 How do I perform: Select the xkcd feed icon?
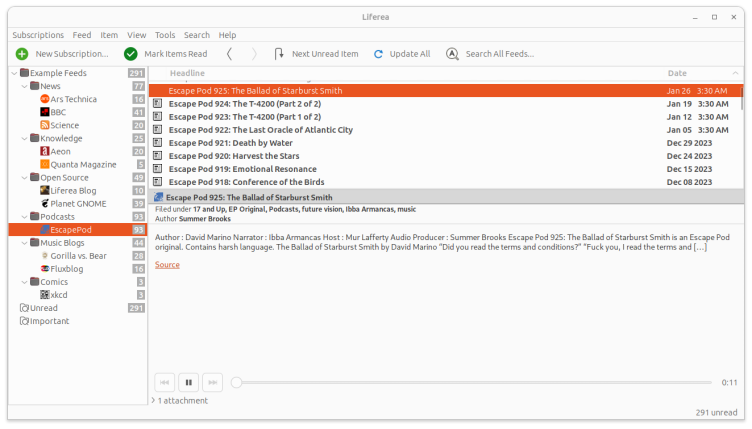tap(45, 295)
